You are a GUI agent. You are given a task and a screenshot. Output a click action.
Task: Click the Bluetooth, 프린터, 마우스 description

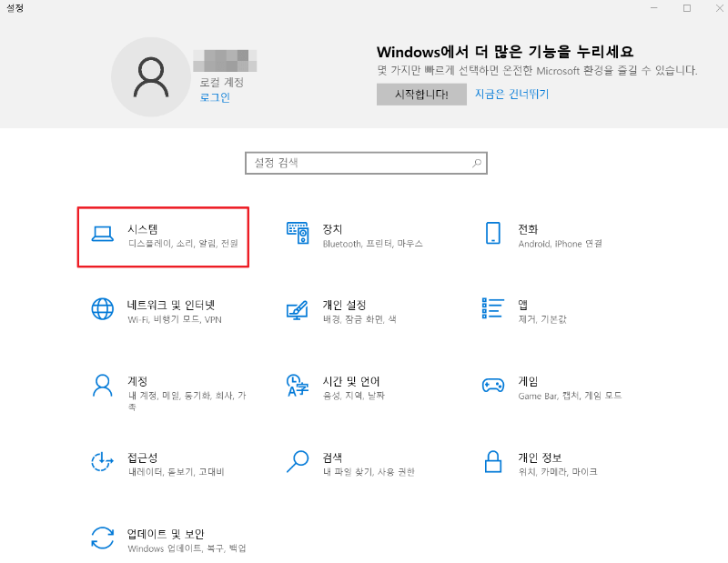[373, 243]
